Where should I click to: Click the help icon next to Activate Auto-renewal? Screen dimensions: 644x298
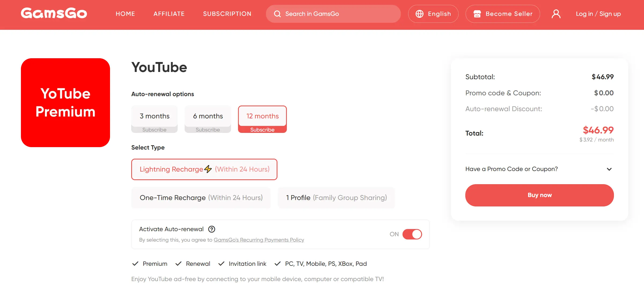(212, 229)
